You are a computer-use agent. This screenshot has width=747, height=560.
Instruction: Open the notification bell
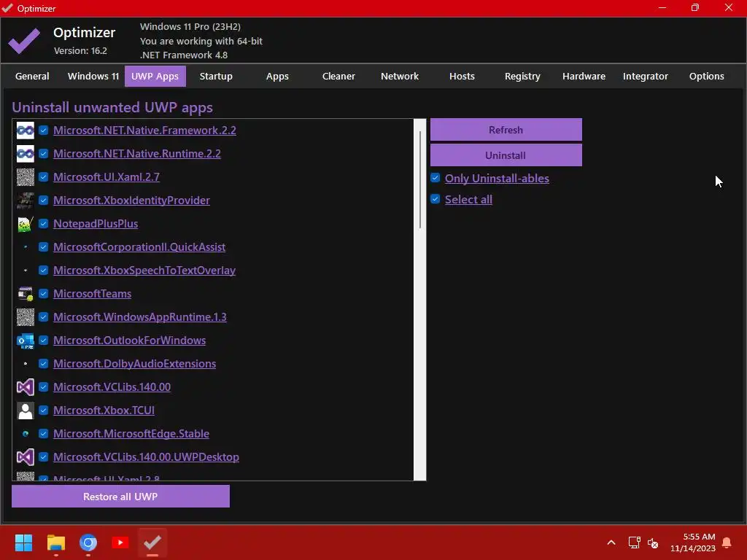(727, 542)
